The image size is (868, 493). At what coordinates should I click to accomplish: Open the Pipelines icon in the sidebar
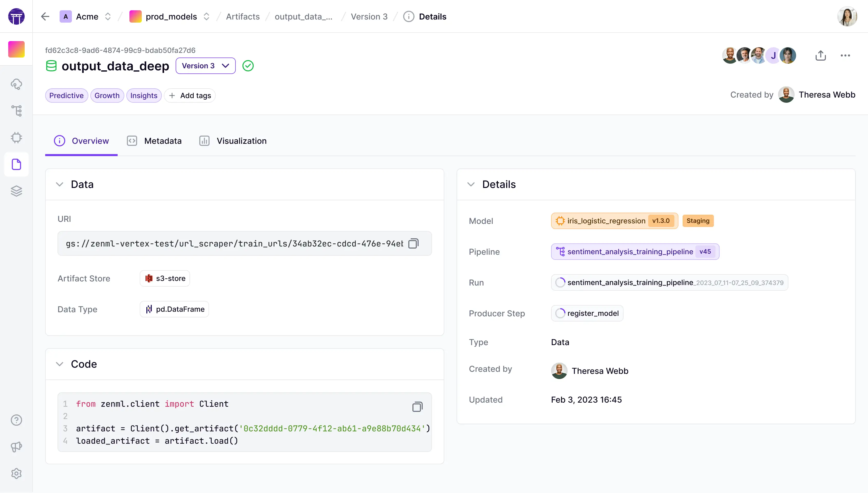(16, 111)
